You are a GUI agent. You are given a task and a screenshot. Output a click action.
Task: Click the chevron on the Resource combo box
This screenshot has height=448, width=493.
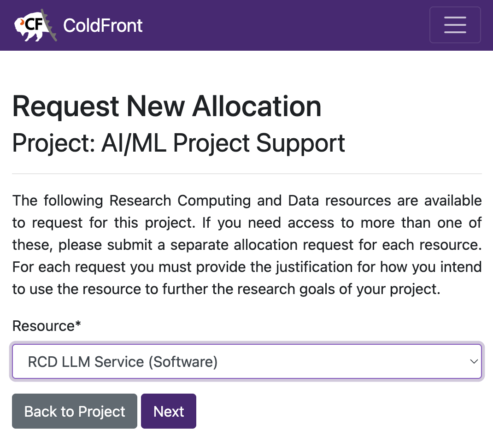tap(474, 361)
